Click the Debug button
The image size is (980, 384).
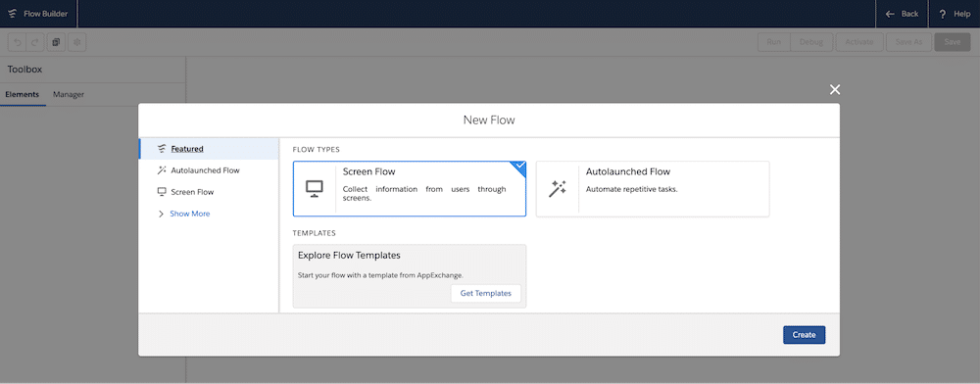point(811,42)
